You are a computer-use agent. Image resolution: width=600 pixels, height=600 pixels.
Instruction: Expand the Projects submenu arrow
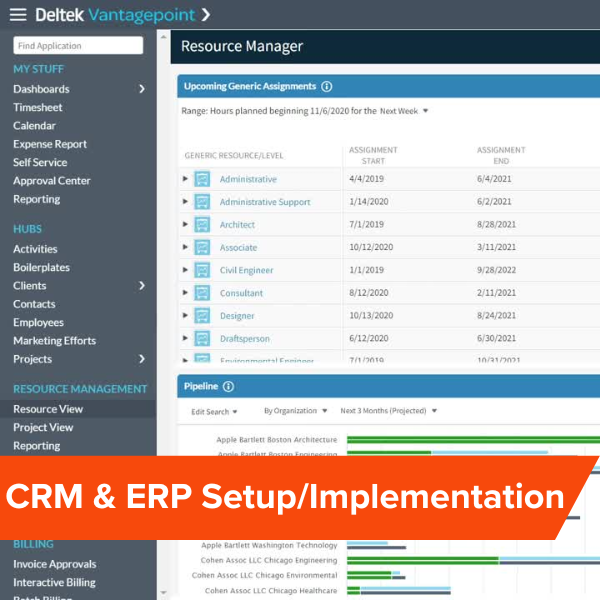(x=142, y=359)
